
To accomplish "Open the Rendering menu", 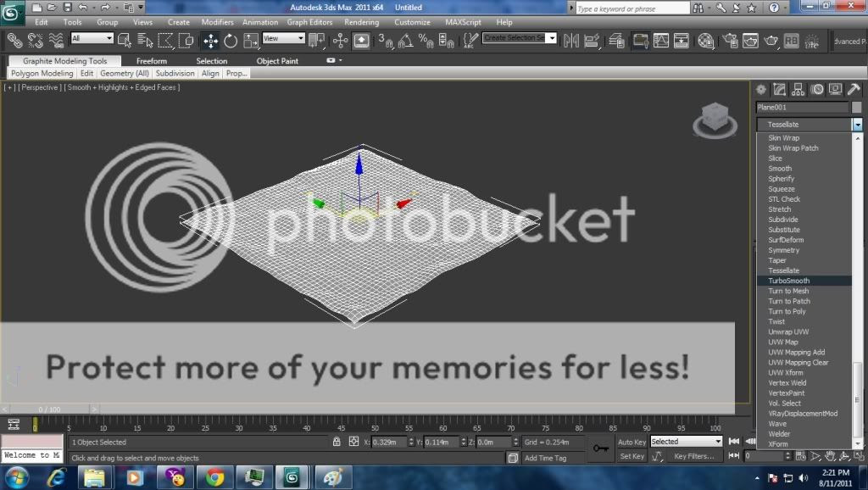I will [361, 22].
